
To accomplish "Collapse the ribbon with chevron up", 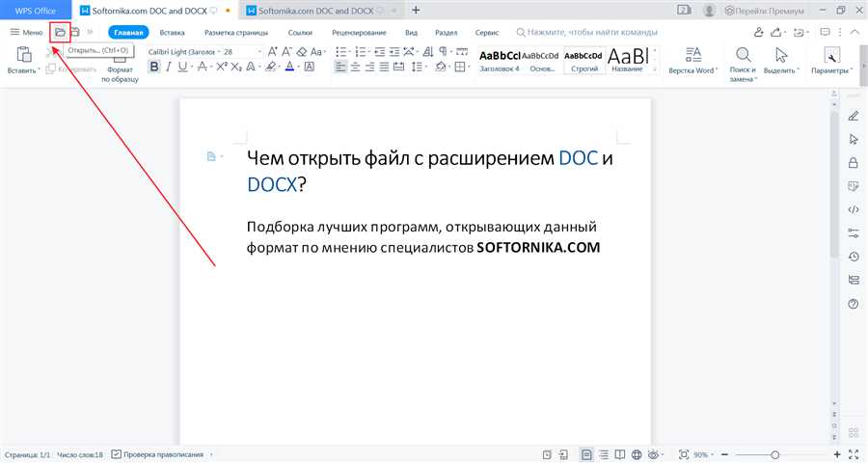I will pos(854,32).
